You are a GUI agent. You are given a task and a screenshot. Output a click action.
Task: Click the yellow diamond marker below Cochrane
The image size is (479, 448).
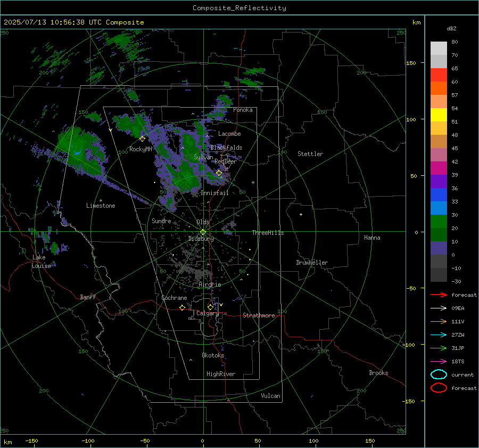click(183, 307)
